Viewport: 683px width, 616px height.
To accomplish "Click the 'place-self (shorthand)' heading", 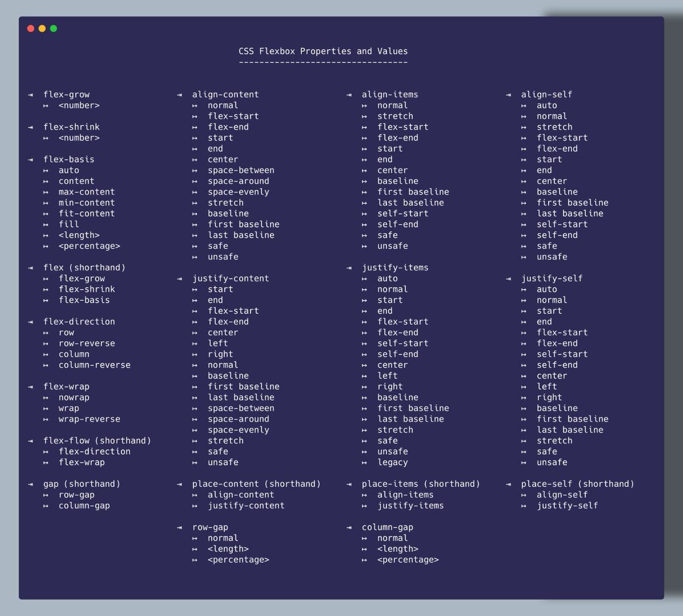I will tap(578, 484).
